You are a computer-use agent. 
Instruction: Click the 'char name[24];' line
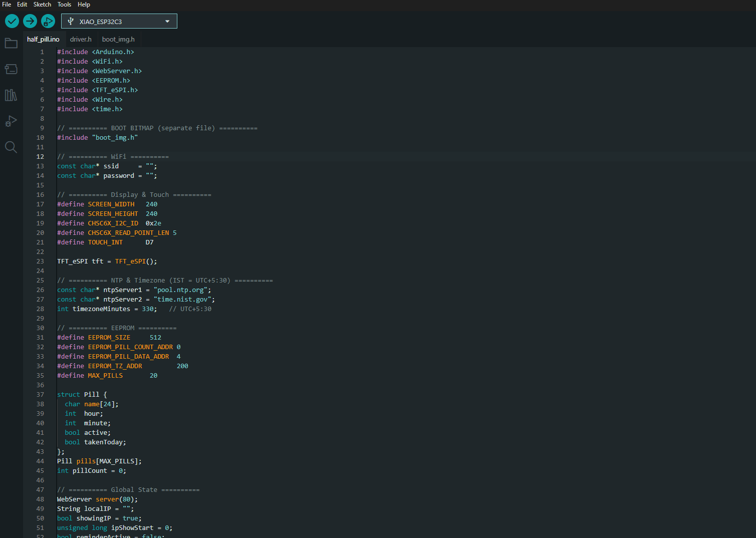[92, 404]
